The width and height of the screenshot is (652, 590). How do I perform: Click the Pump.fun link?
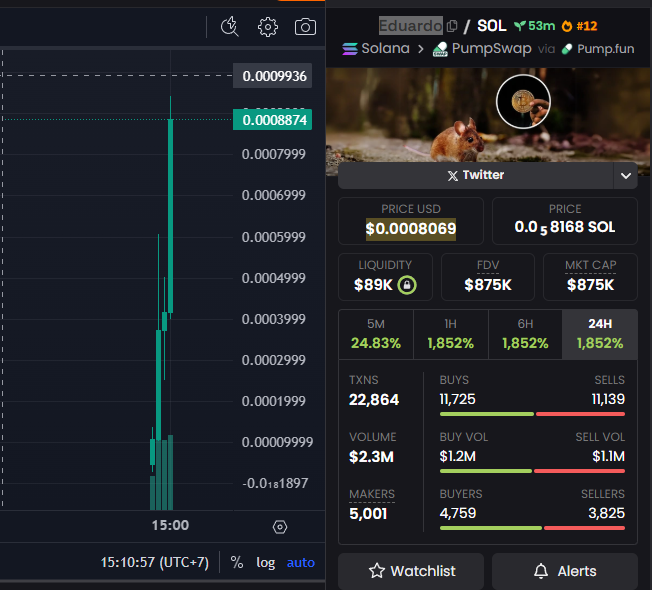pos(605,49)
